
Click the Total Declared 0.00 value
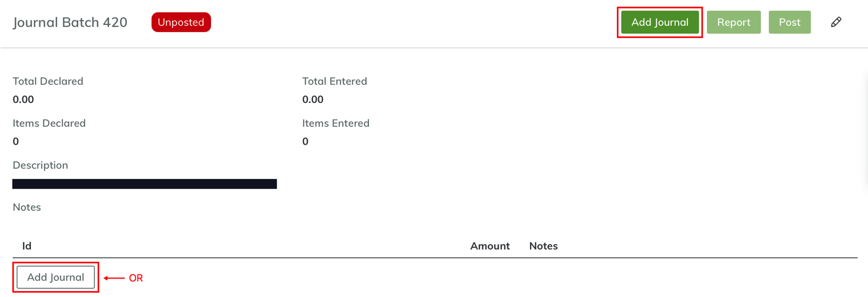click(23, 99)
